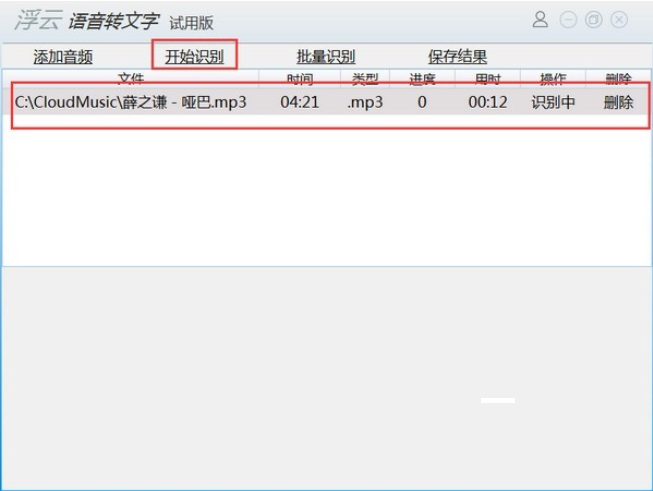653x491 pixels.
Task: Click 保存结果 to save results
Action: pyautogui.click(x=457, y=57)
